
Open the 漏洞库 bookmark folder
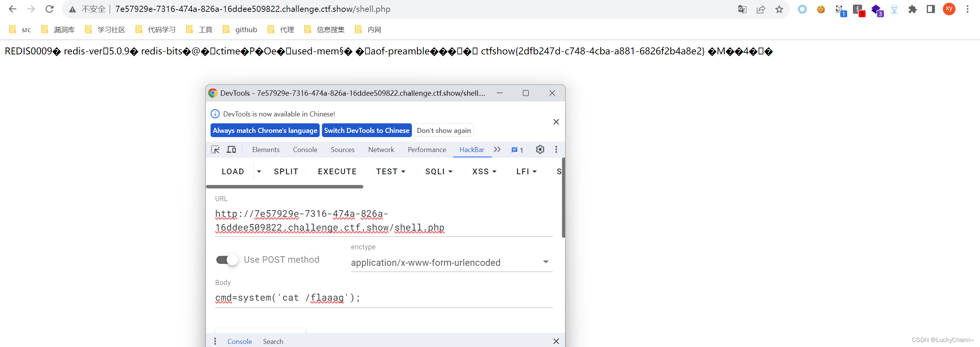point(58,29)
